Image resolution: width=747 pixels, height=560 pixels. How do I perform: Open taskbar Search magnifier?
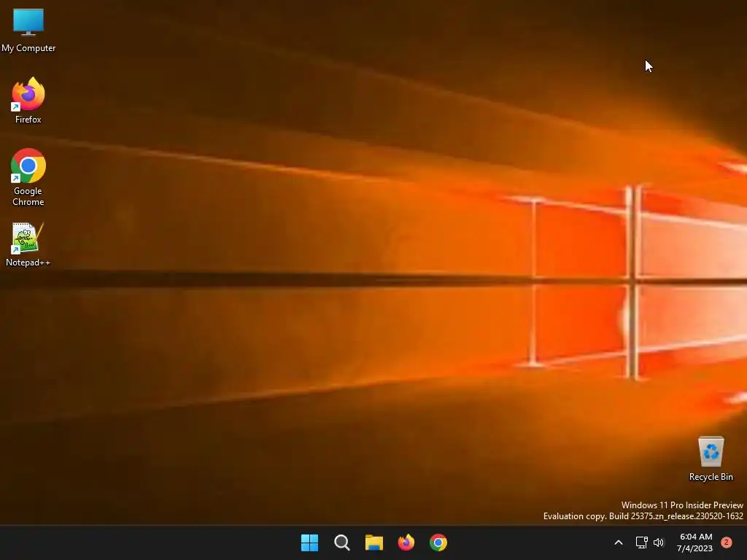(x=342, y=542)
